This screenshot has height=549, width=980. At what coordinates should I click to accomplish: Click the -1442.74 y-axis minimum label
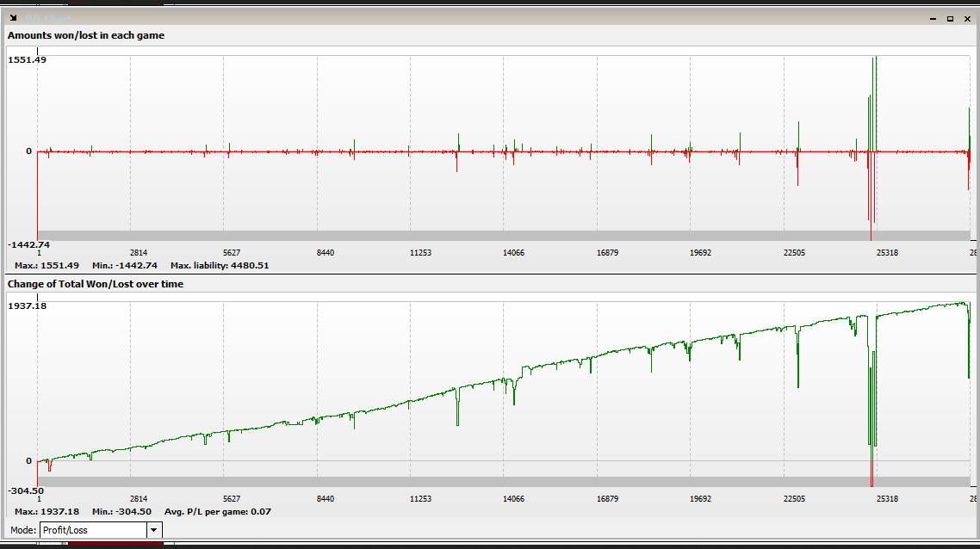[x=28, y=244]
